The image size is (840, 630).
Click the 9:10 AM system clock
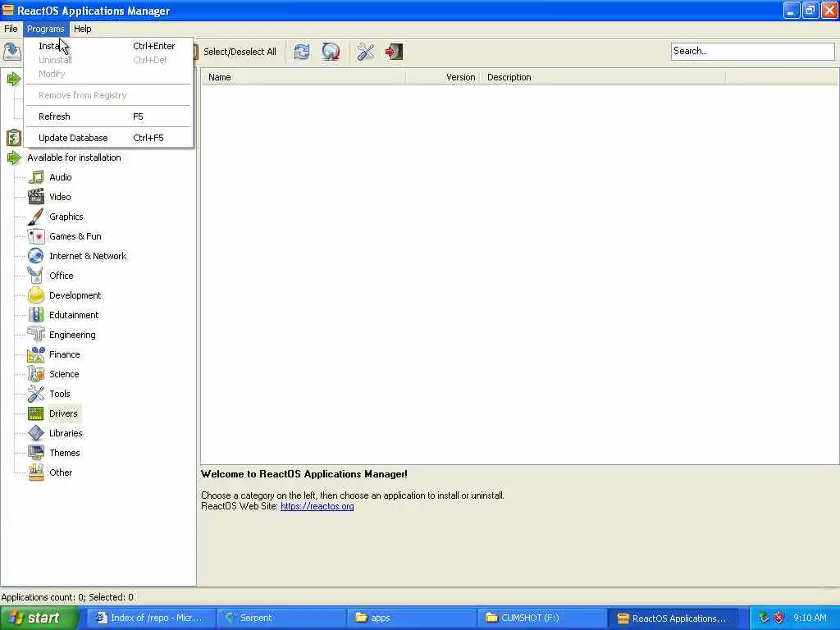click(x=810, y=619)
